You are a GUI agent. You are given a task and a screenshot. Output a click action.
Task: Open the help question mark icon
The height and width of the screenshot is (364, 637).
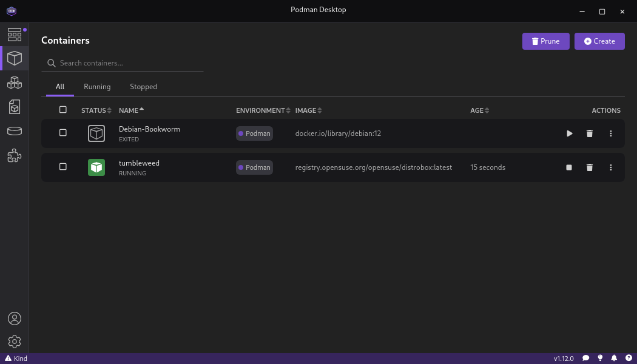pos(629,359)
